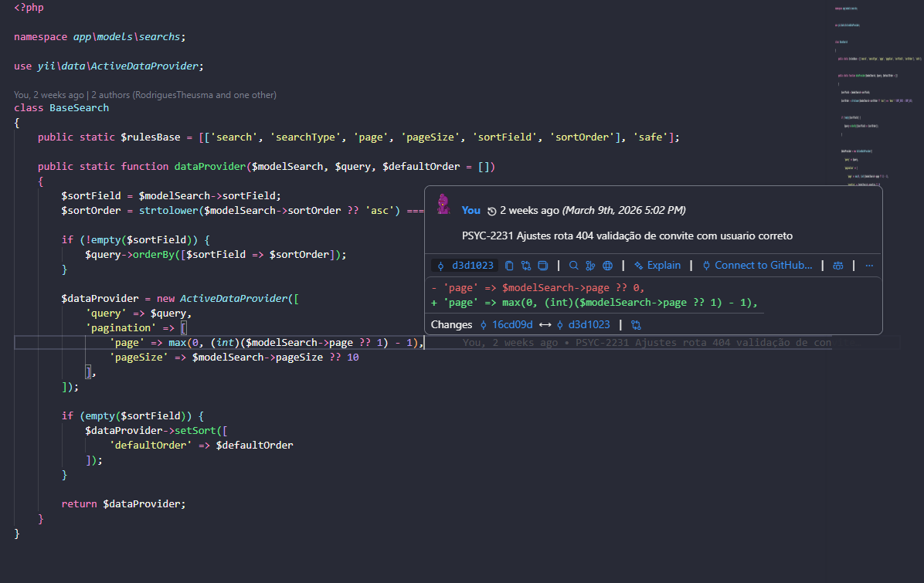Click the author avatar in blame hover
Screen dimensions: 924x583
(443, 205)
